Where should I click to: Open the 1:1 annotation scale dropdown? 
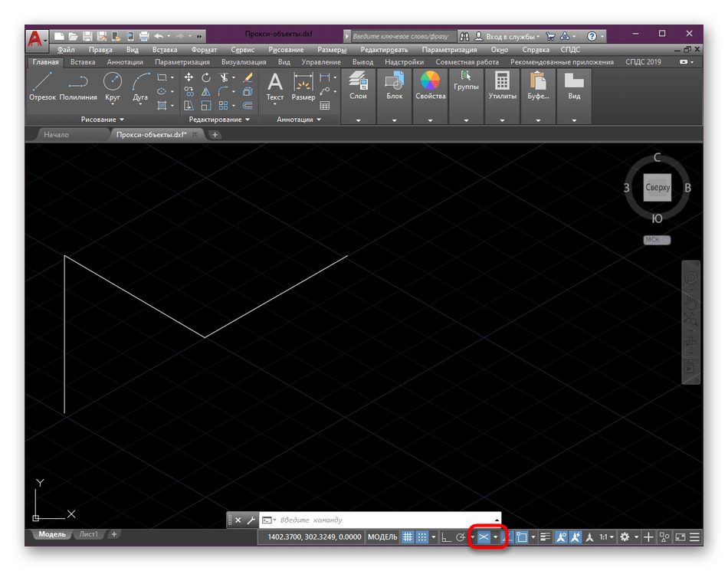606,537
